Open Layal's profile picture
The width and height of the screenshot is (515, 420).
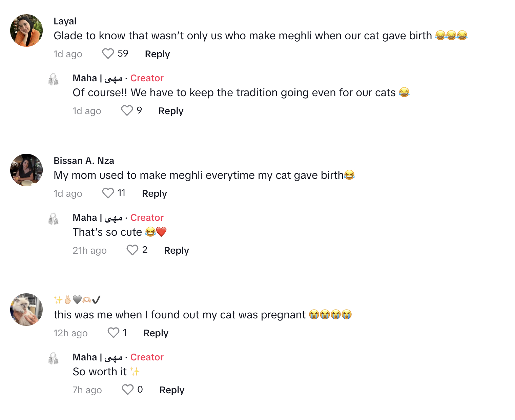tap(26, 30)
